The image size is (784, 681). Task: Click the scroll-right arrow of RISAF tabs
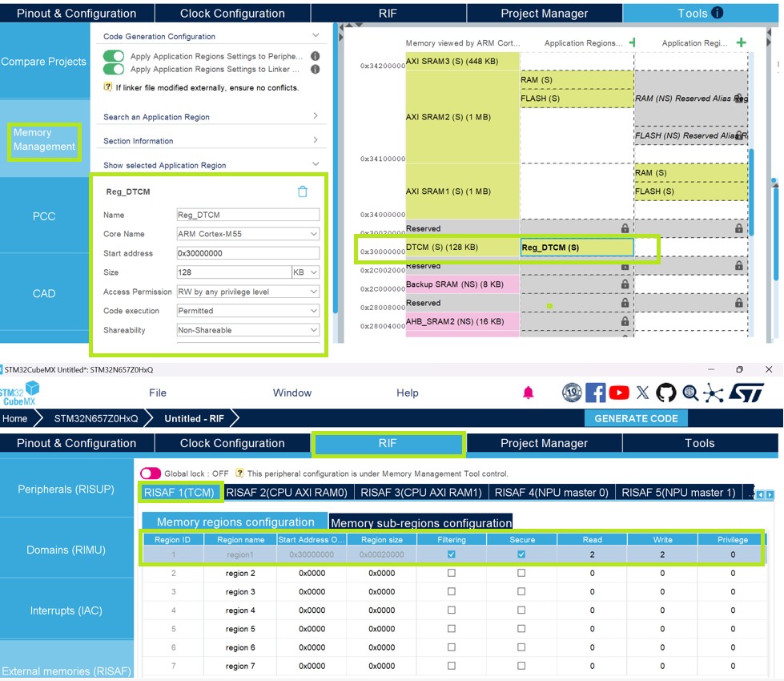tap(770, 494)
